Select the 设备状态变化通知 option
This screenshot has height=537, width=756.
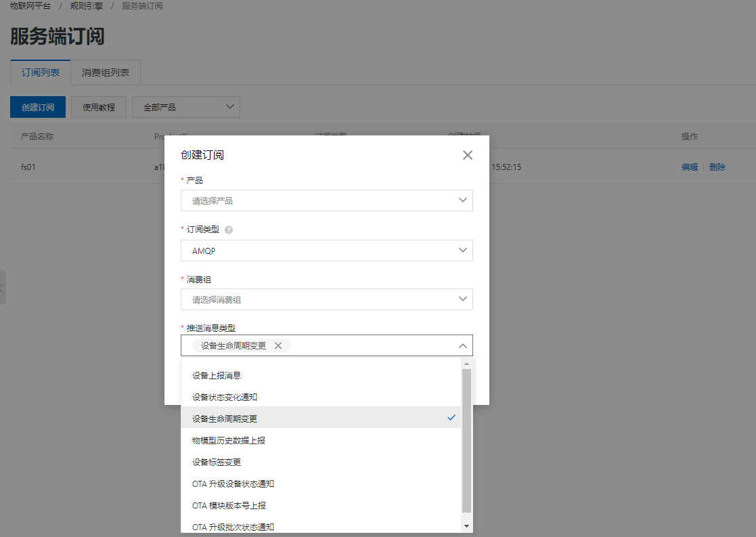(321, 397)
